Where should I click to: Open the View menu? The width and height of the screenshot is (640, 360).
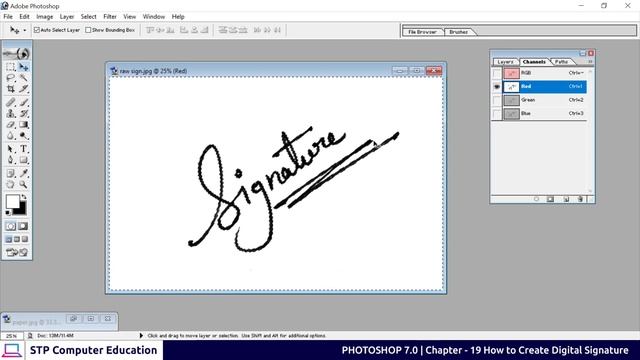pos(129,17)
